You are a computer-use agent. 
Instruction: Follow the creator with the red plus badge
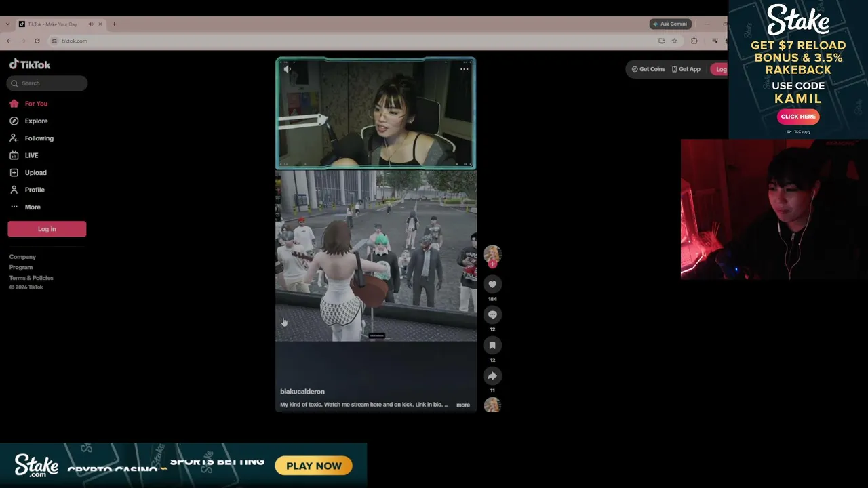(492, 264)
